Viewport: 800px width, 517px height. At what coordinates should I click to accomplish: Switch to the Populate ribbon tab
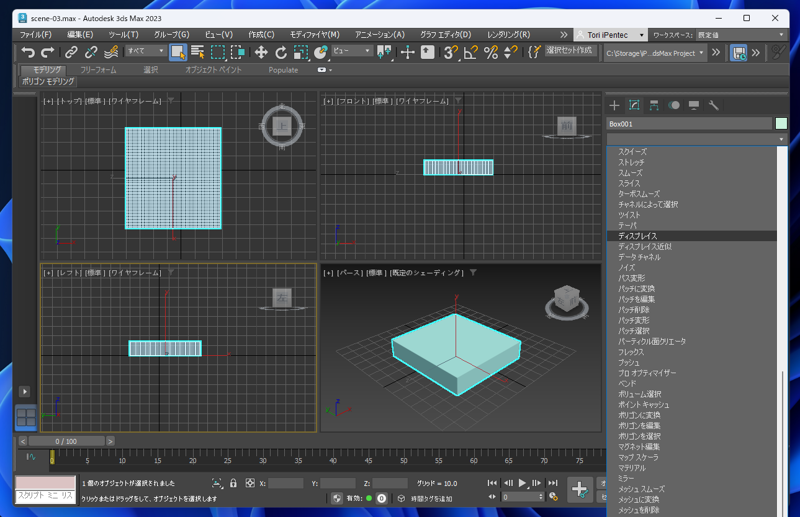coord(283,70)
